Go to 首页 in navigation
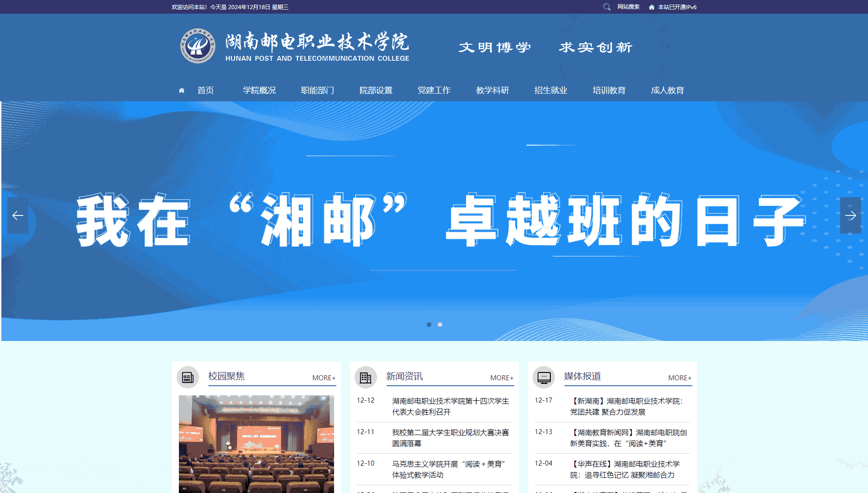 (x=205, y=90)
